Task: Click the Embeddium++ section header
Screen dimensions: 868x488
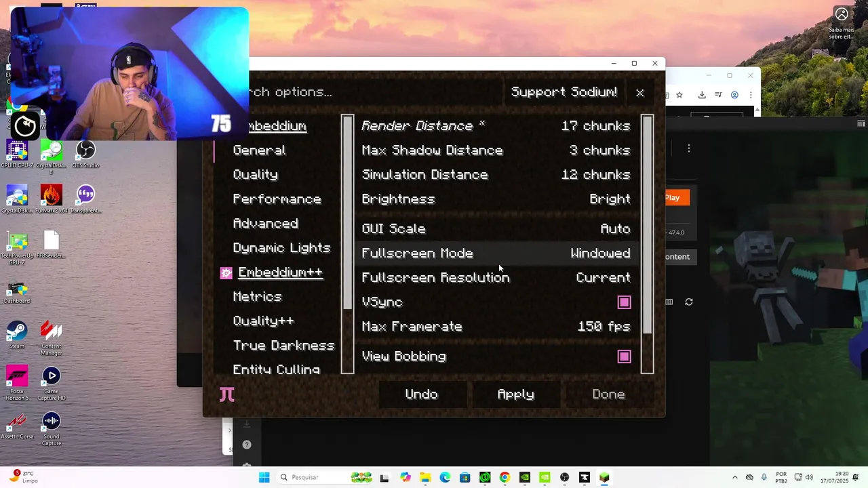Action: (280, 272)
